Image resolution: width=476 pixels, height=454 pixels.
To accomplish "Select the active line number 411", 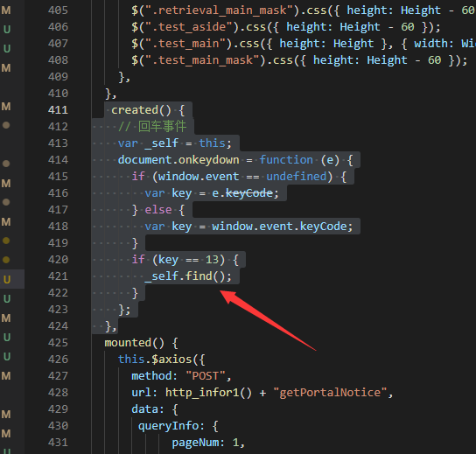I will click(x=58, y=110).
